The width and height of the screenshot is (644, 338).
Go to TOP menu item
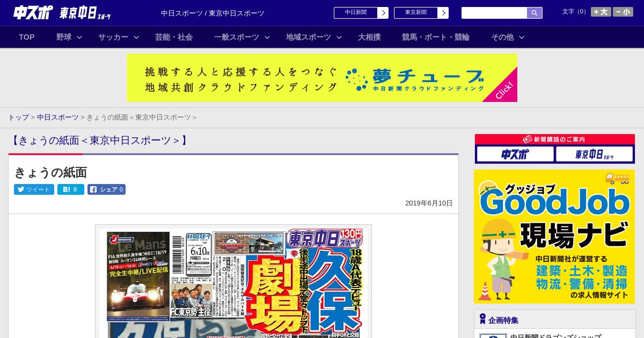tap(27, 37)
